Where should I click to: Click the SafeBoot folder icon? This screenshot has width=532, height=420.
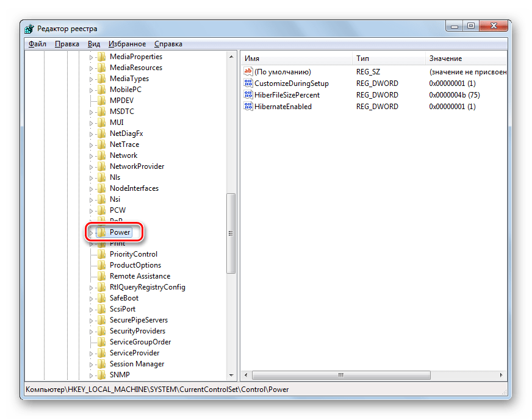pyautogui.click(x=101, y=298)
